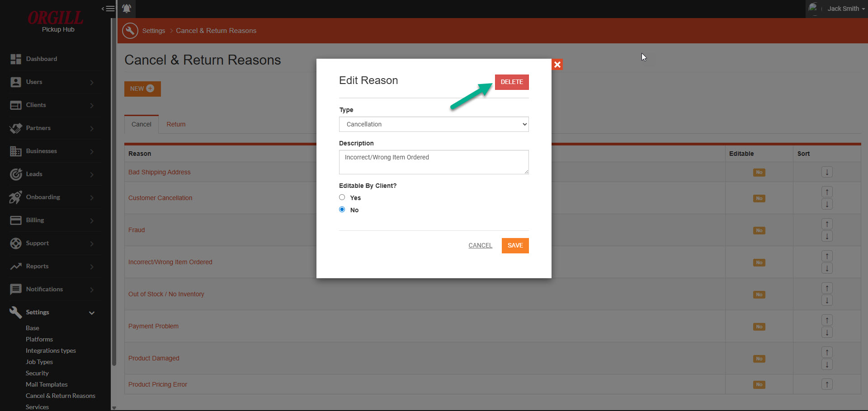Image resolution: width=868 pixels, height=411 pixels.
Task: Open Jack Smith user dropdown
Action: coord(846,9)
